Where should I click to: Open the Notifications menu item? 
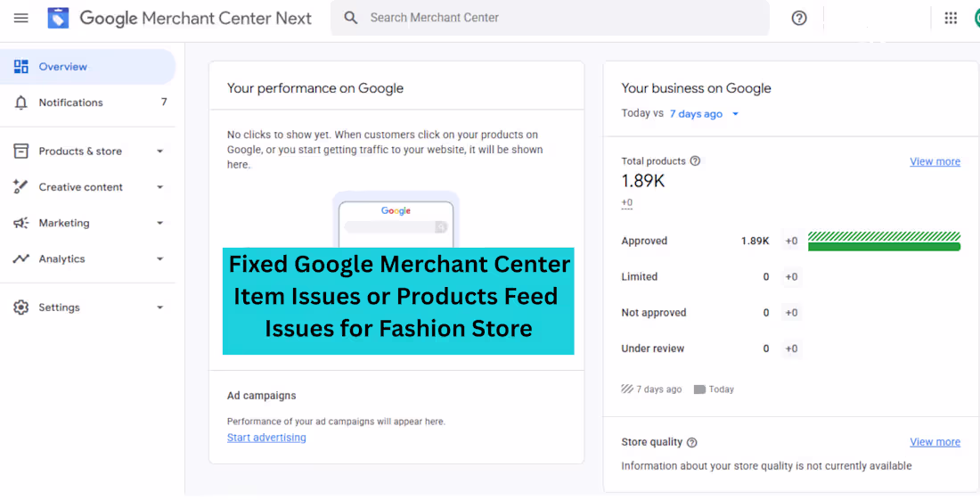tap(87, 102)
